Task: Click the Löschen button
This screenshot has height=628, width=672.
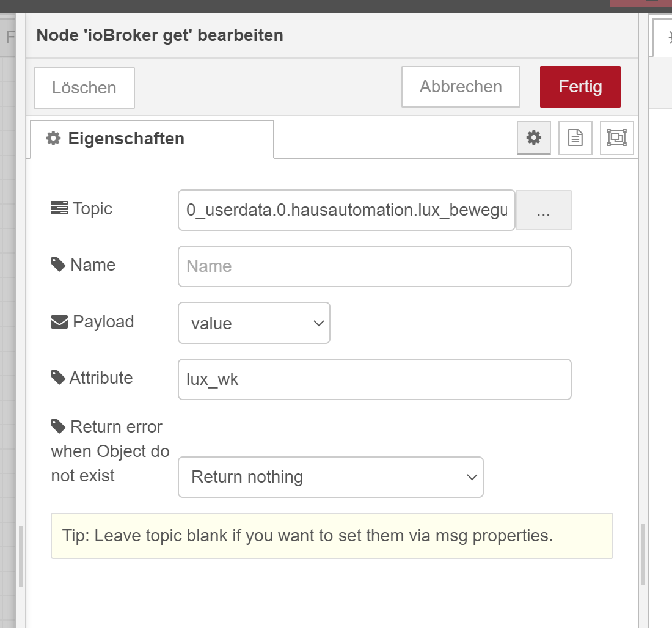Action: coord(84,88)
